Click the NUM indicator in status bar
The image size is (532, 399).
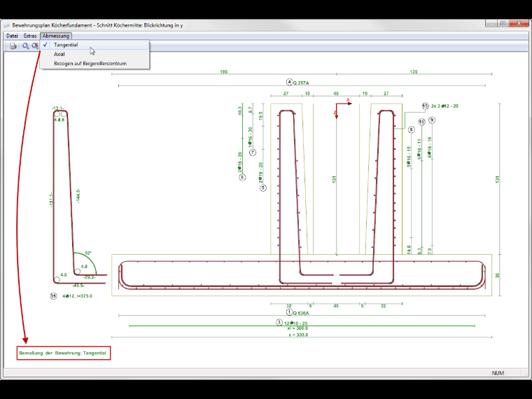tap(498, 373)
